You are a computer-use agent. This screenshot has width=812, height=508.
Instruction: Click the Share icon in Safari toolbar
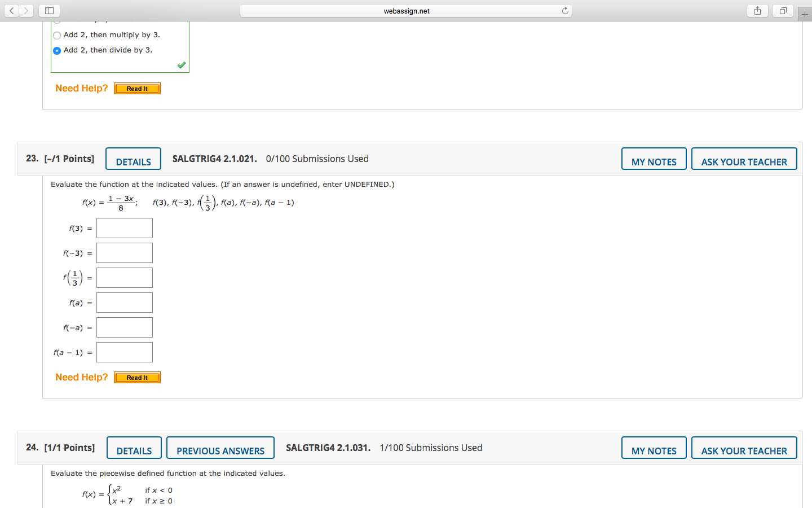coord(757,10)
